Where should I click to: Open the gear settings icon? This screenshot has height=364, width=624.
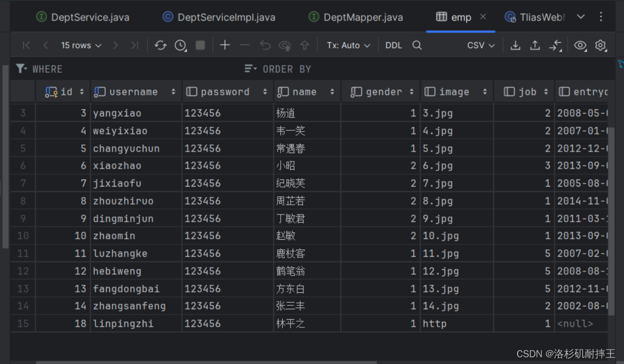600,45
